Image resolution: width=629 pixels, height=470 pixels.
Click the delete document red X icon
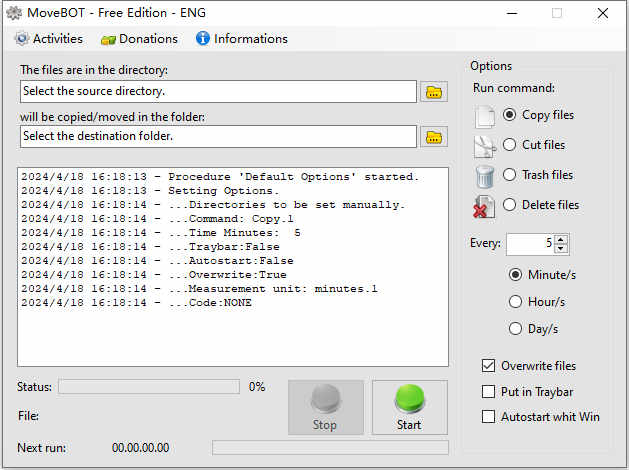click(x=484, y=207)
